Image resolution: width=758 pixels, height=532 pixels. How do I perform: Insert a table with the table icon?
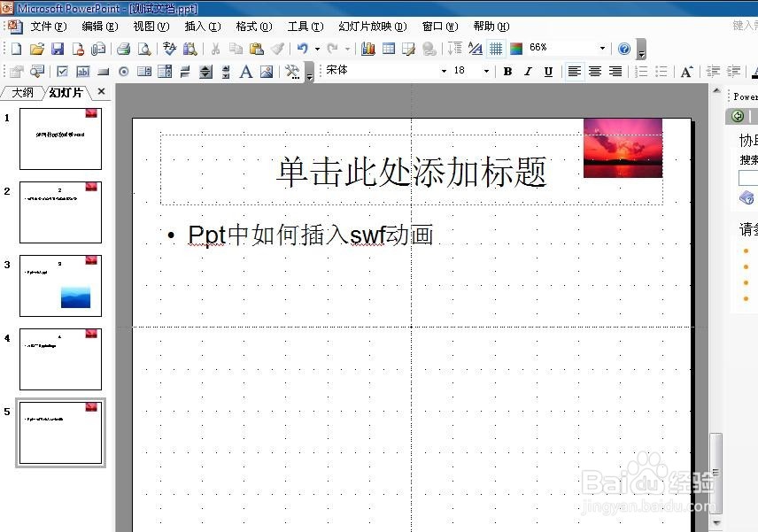[387, 47]
